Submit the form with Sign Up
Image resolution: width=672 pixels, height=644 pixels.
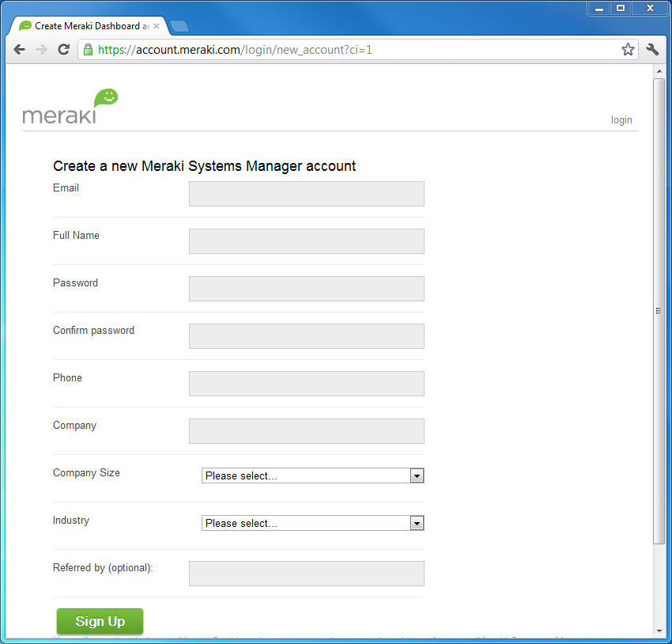[x=100, y=621]
